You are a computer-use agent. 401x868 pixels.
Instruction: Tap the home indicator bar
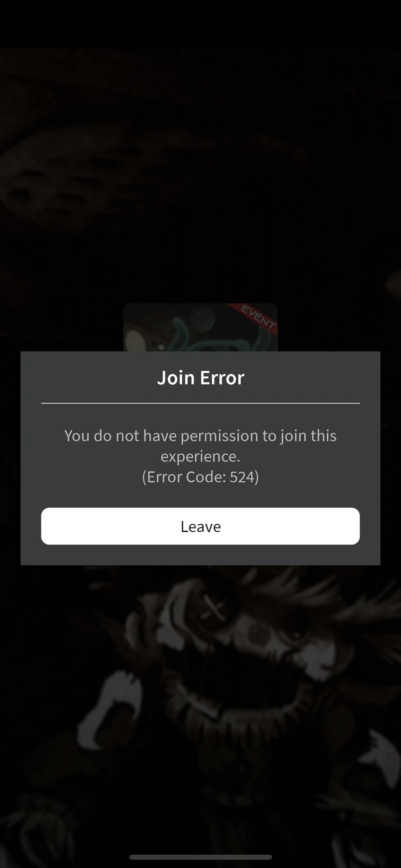pos(200,857)
